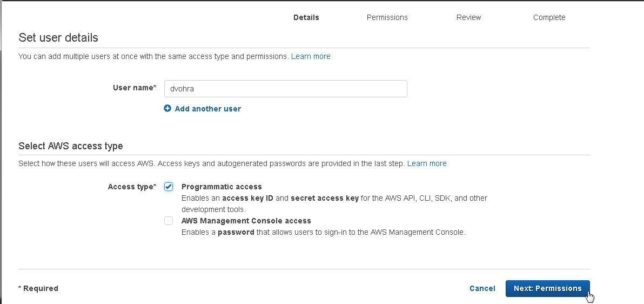644x304 pixels.
Task: Click the User name field label
Action: pyautogui.click(x=135, y=88)
